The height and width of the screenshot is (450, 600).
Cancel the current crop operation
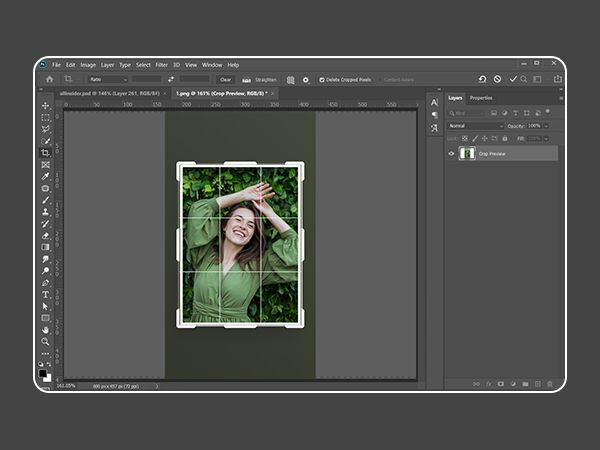click(497, 79)
